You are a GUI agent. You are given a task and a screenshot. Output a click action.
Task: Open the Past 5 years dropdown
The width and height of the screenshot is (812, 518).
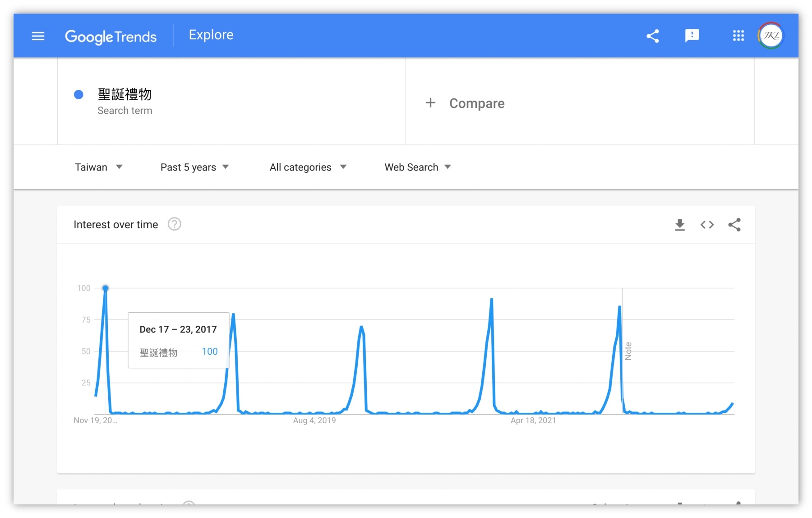coord(194,167)
